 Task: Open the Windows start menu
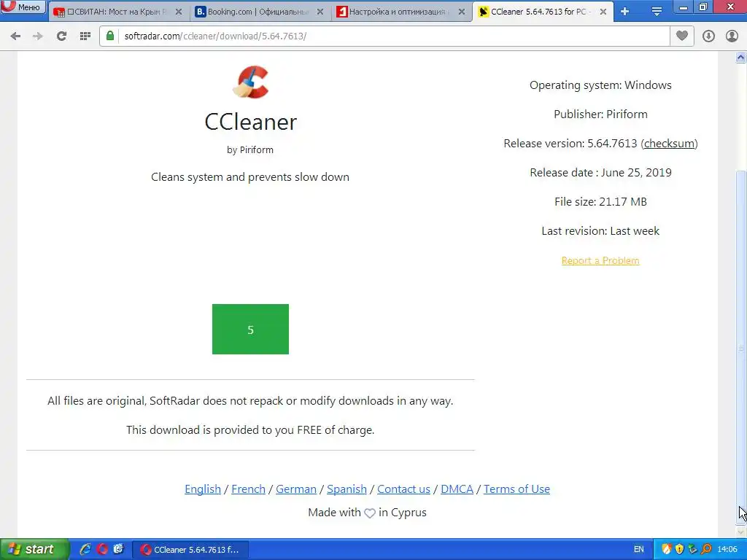coord(34,549)
